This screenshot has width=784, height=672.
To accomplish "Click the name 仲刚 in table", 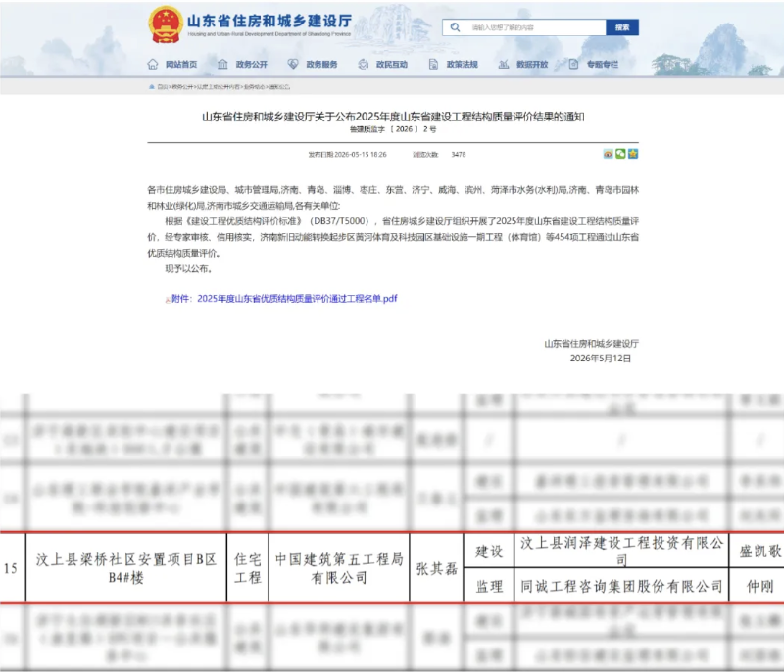I will point(760,586).
